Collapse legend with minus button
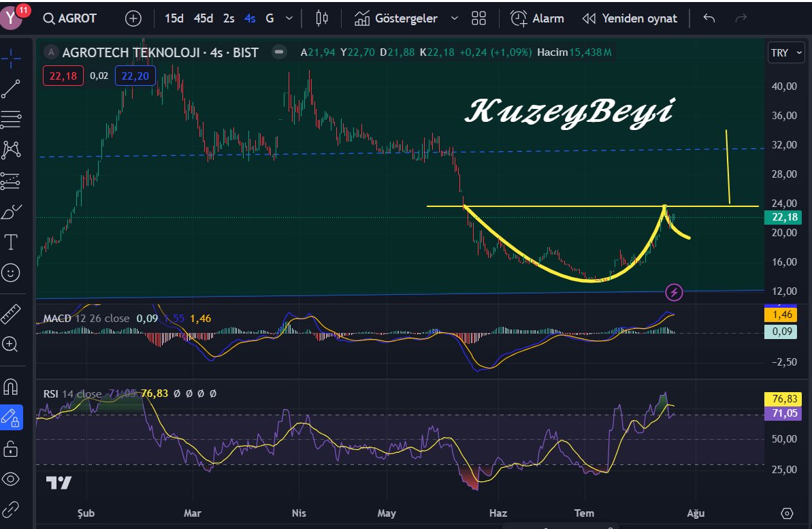812x529 pixels. 279,52
